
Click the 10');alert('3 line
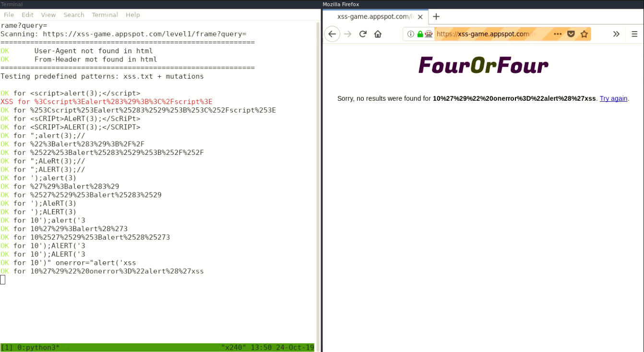click(43, 220)
